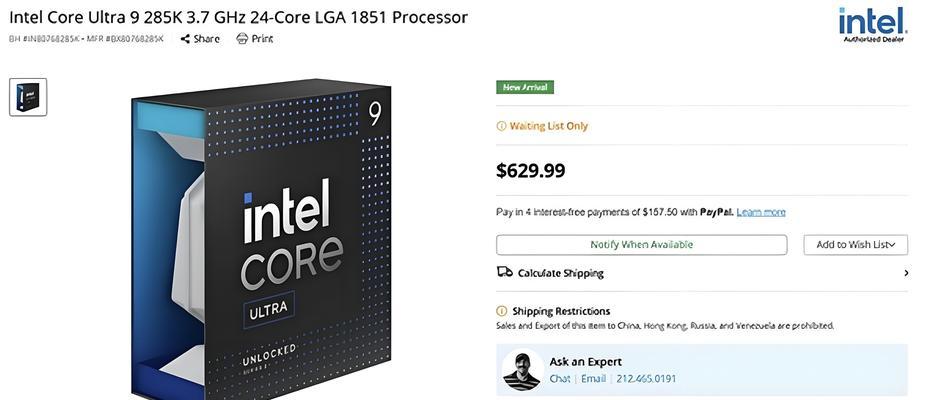Click Notify When Available button
The width and height of the screenshot is (931, 400).
(641, 245)
